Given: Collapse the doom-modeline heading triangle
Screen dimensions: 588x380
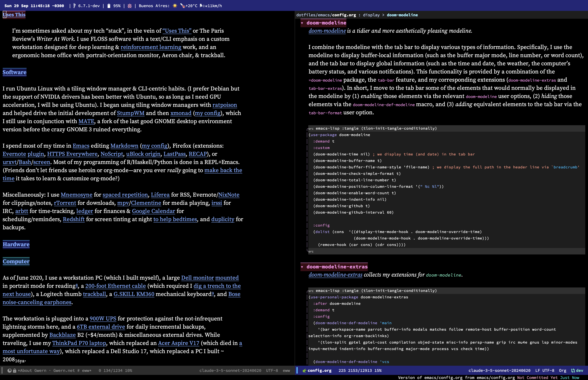Looking at the screenshot, I should (302, 23).
